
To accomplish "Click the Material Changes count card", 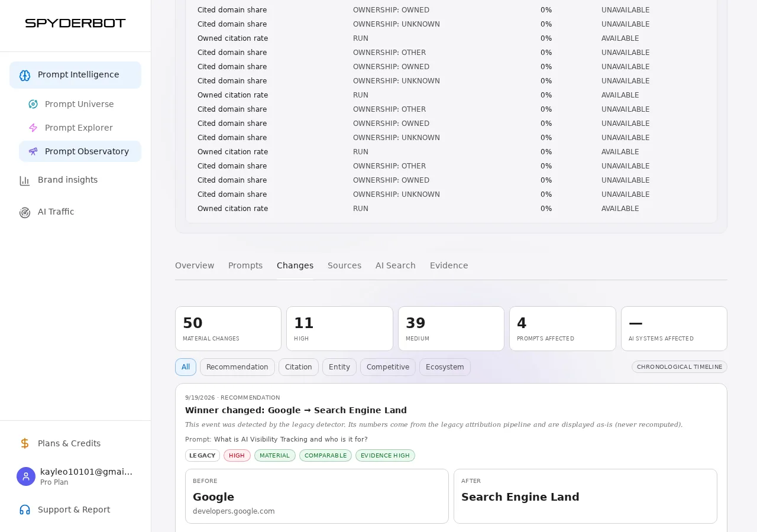I will 228,329.
